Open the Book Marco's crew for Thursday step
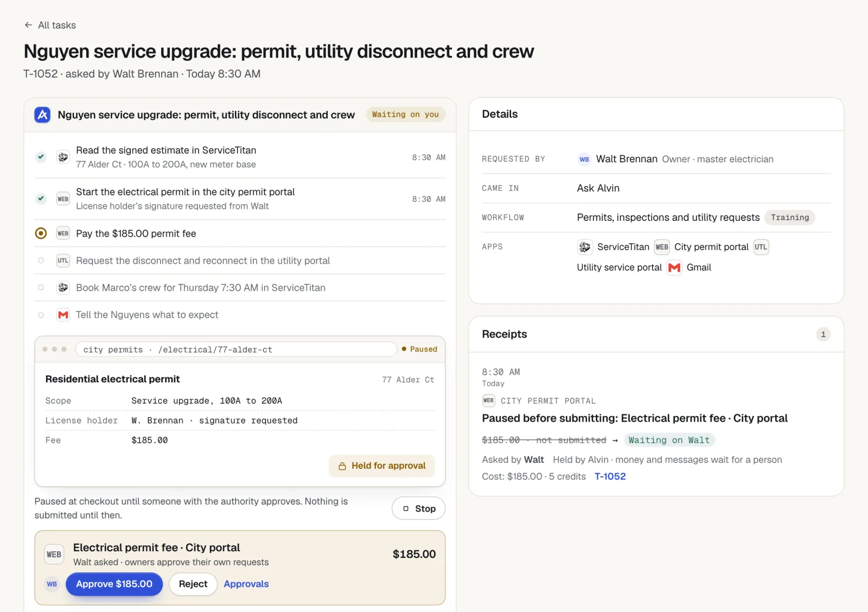This screenshot has height=612, width=868. [240, 288]
